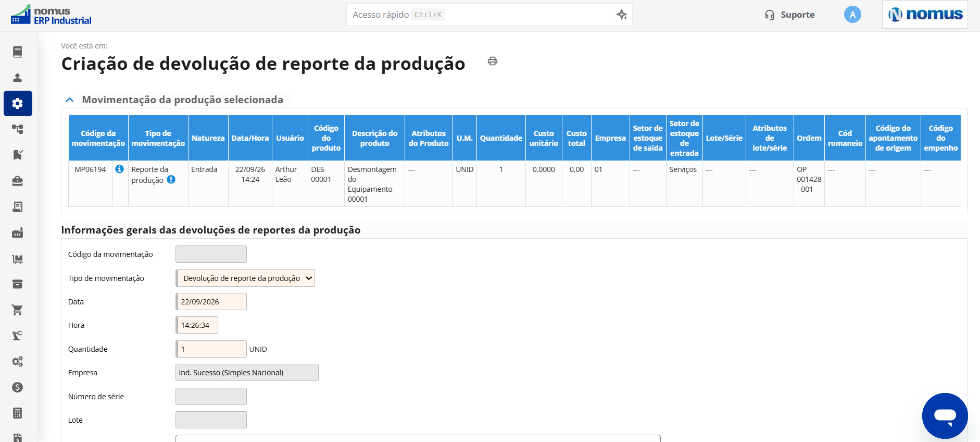Open the person icon in sidebar
The height and width of the screenshot is (442, 980).
click(x=18, y=78)
